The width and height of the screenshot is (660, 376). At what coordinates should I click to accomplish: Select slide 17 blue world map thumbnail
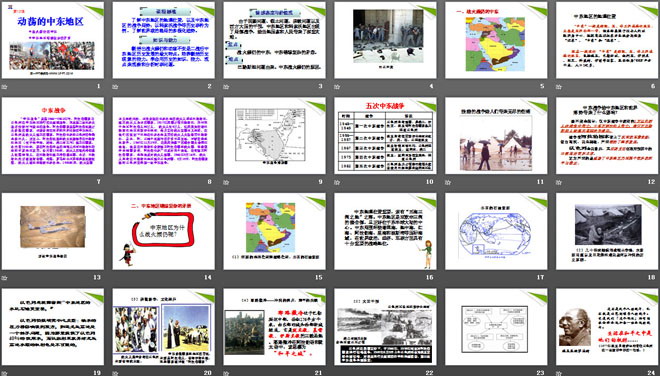pos(496,231)
